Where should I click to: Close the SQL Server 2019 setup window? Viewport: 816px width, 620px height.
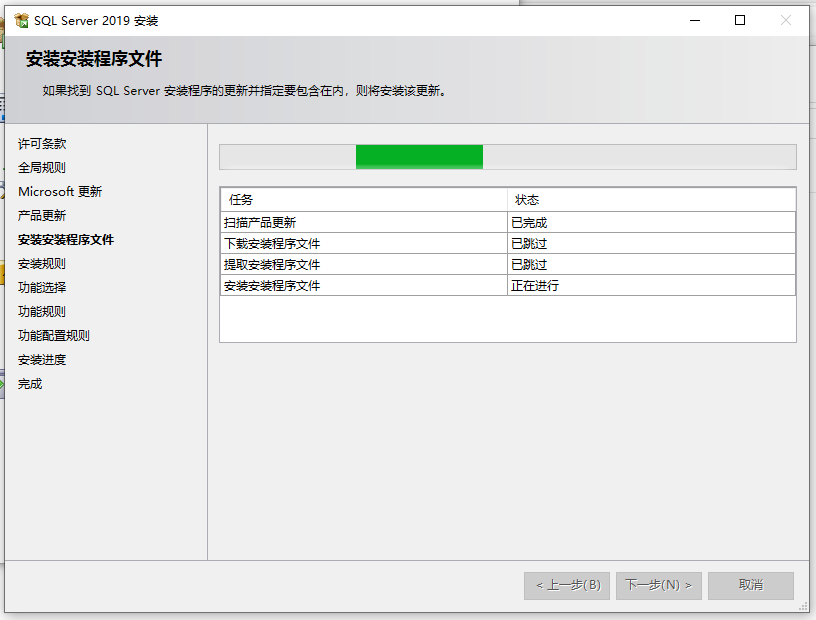click(786, 20)
